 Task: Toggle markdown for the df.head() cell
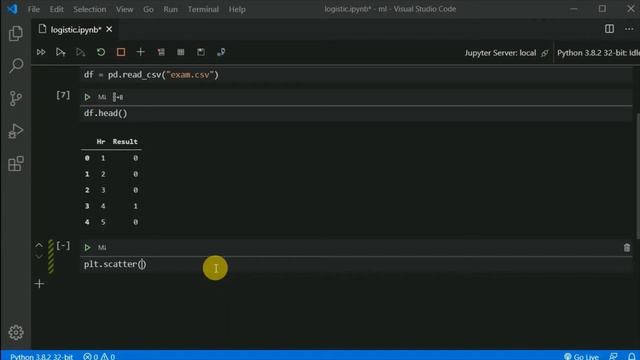[x=102, y=97]
